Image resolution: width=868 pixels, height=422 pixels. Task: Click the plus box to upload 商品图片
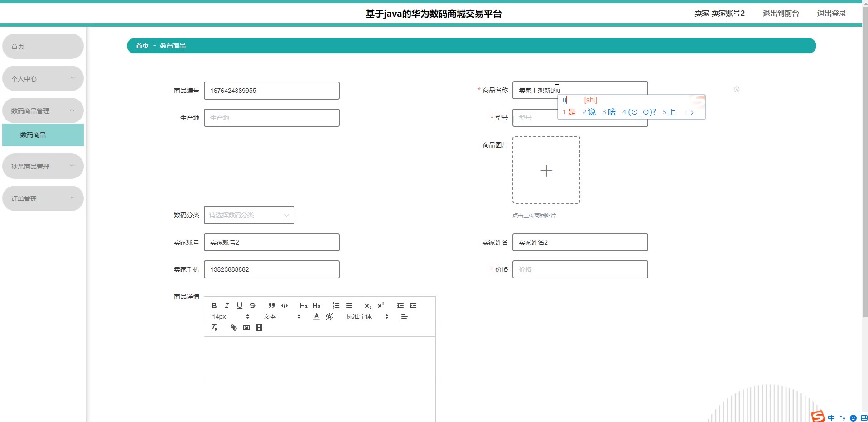pos(546,170)
